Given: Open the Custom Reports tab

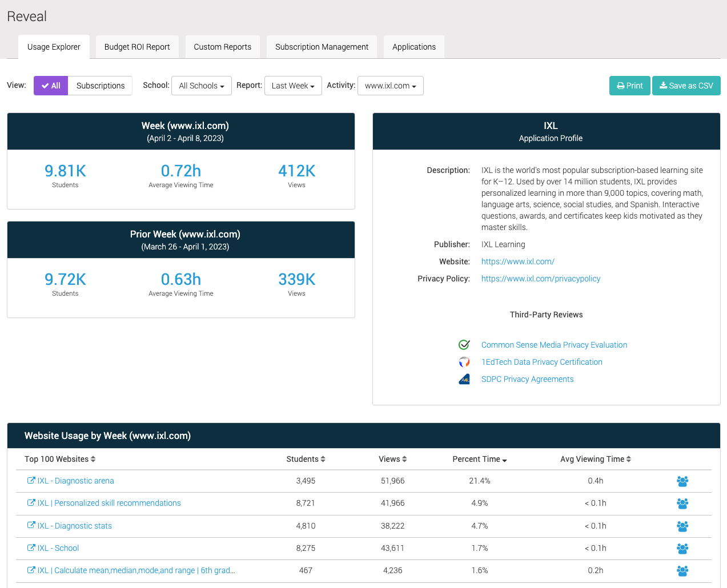Looking at the screenshot, I should (223, 47).
